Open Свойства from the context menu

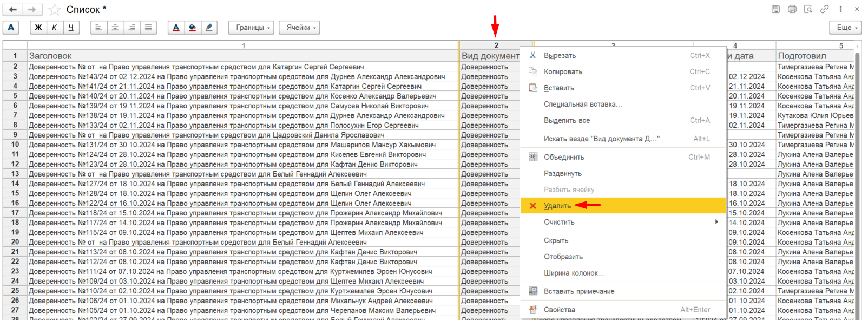click(623, 310)
